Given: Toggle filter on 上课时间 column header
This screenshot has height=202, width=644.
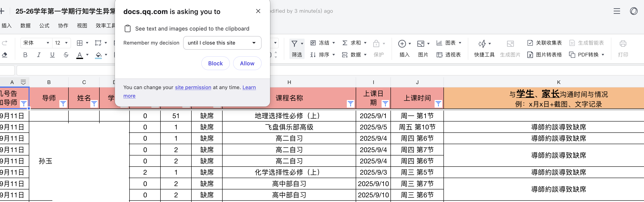Looking at the screenshot, I should [x=438, y=104].
